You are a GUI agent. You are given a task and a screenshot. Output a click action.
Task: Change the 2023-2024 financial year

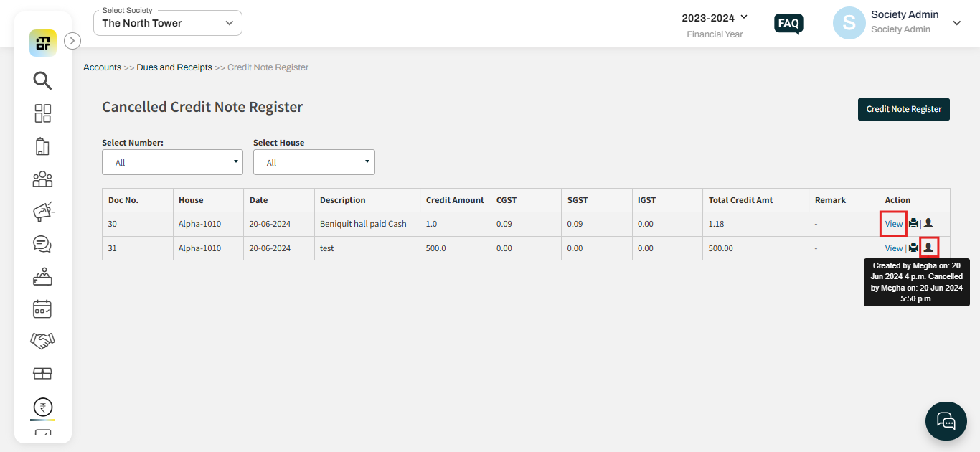[715, 17]
